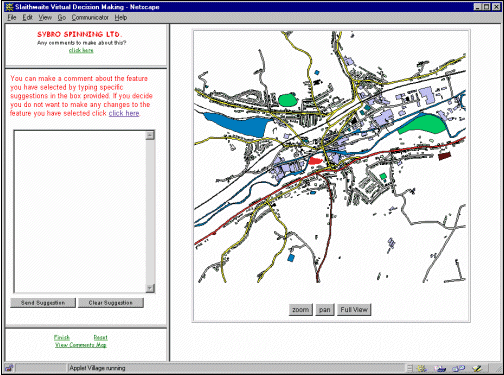Select the small green oval field on map
This screenshot has height=375, width=504.
click(287, 100)
